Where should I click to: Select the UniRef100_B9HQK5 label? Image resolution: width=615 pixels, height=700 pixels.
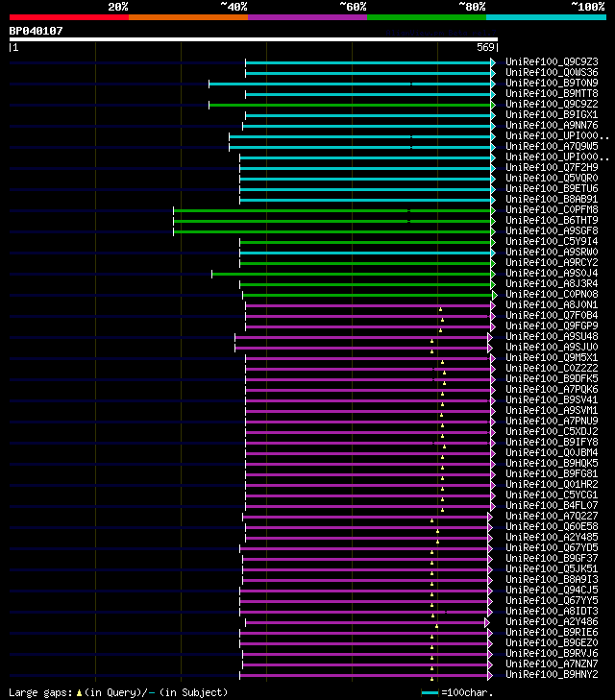tap(552, 464)
